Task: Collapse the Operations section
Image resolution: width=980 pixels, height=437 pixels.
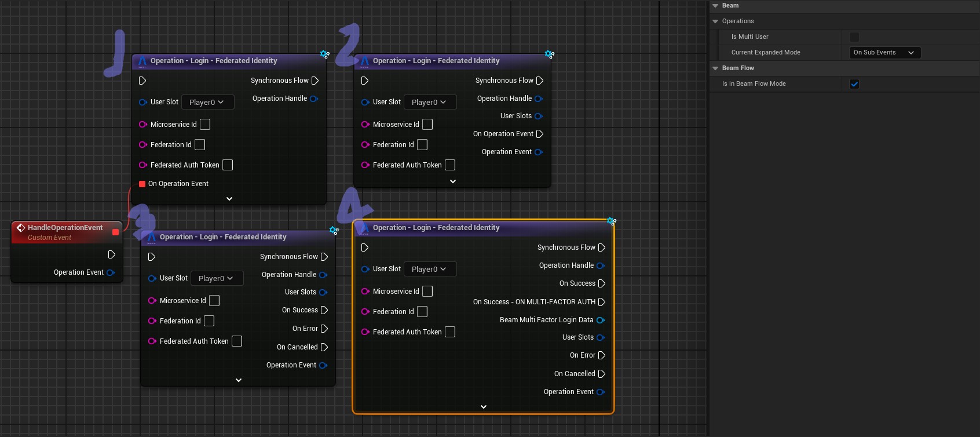Action: point(715,21)
